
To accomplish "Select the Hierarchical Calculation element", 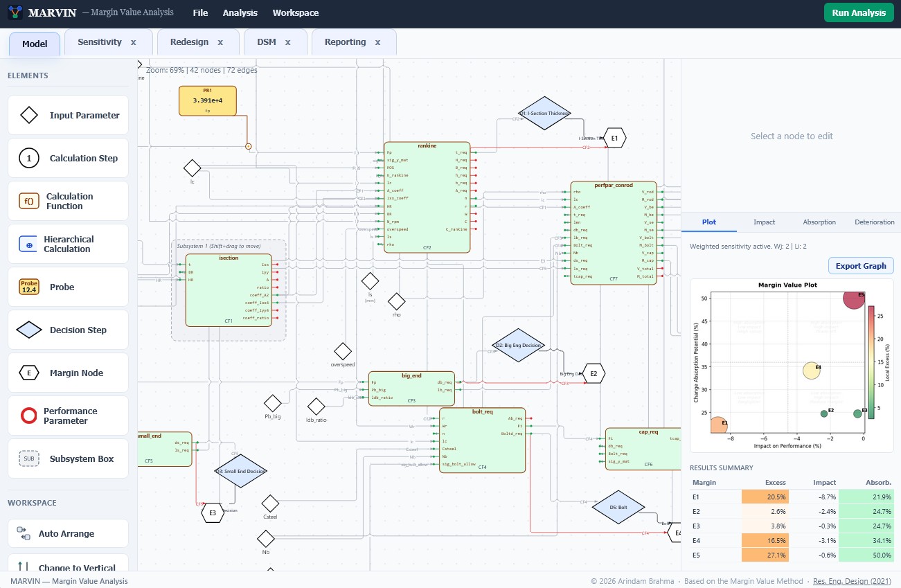I will (x=68, y=244).
